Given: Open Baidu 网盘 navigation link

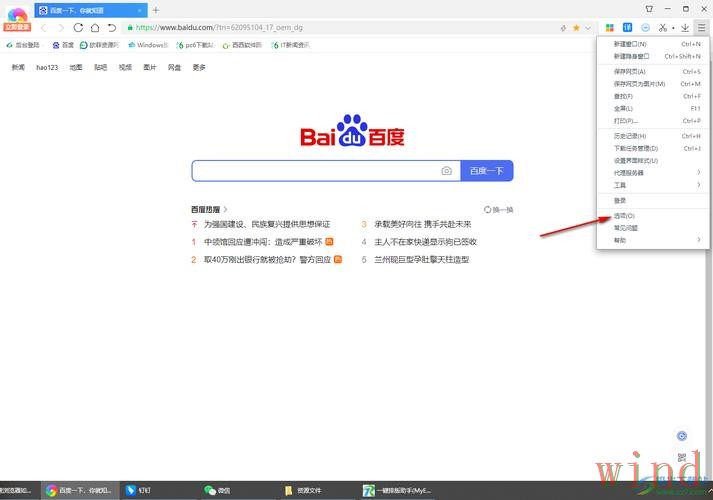Looking at the screenshot, I should (x=174, y=67).
